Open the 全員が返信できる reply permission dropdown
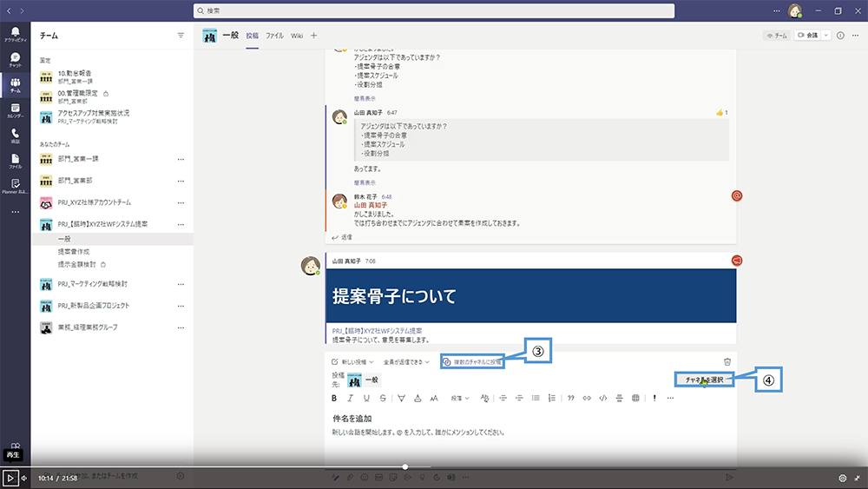 coord(407,361)
